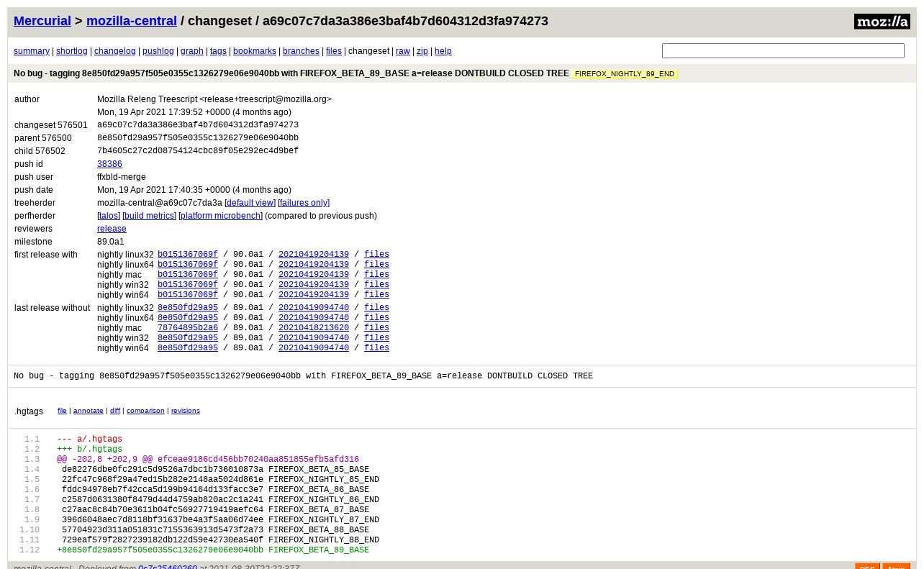Open the tags page
Screen dimensions: 924x569
pos(218,51)
